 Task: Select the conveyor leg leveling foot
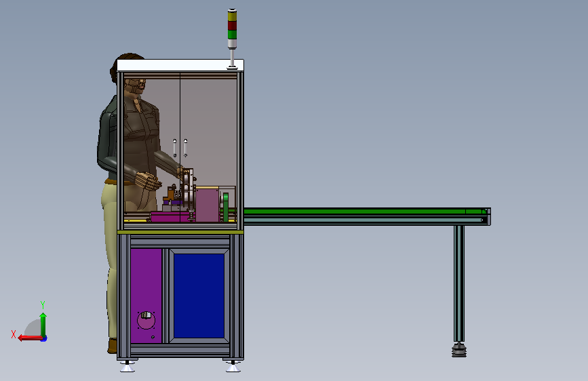[459, 350]
